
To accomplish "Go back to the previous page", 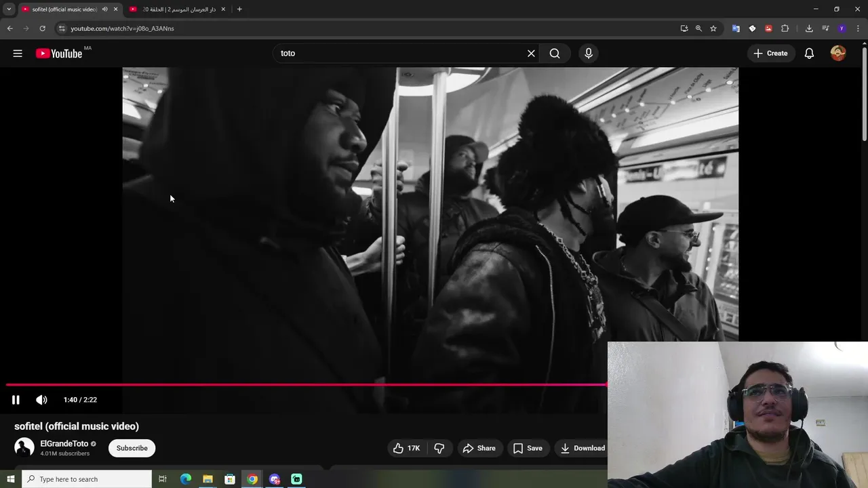I will [9, 28].
